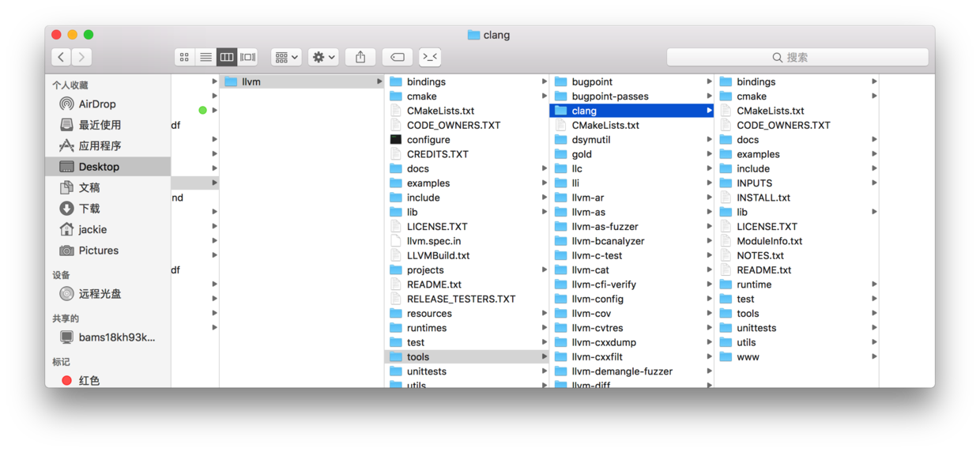Expand llvm-c-test folder arrow
Image resolution: width=980 pixels, height=452 pixels.
pyautogui.click(x=709, y=255)
